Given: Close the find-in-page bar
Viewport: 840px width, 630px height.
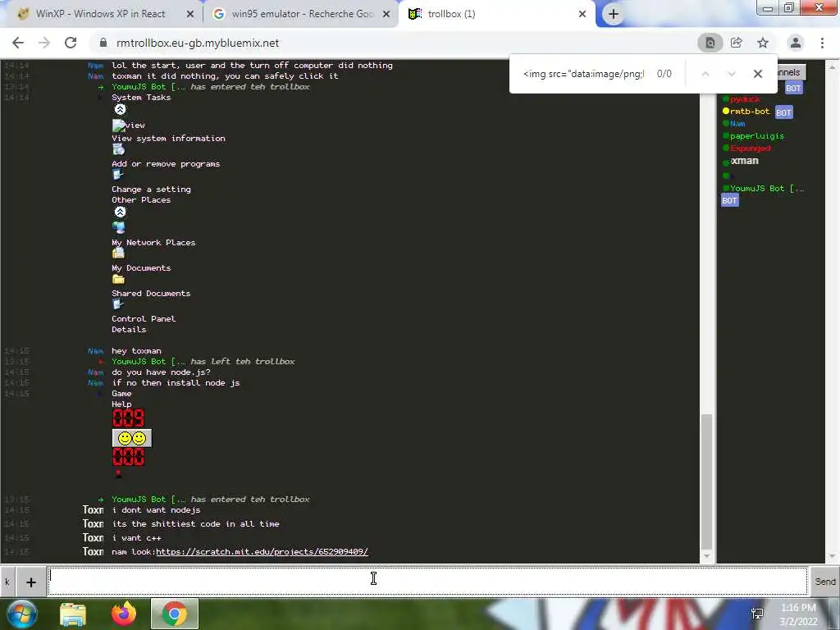Looking at the screenshot, I should 757,74.
